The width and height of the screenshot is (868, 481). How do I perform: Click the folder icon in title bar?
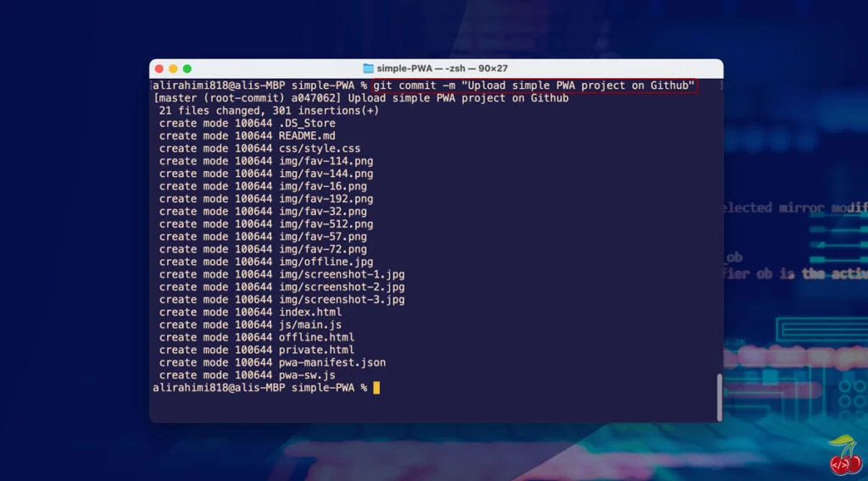[x=368, y=69]
